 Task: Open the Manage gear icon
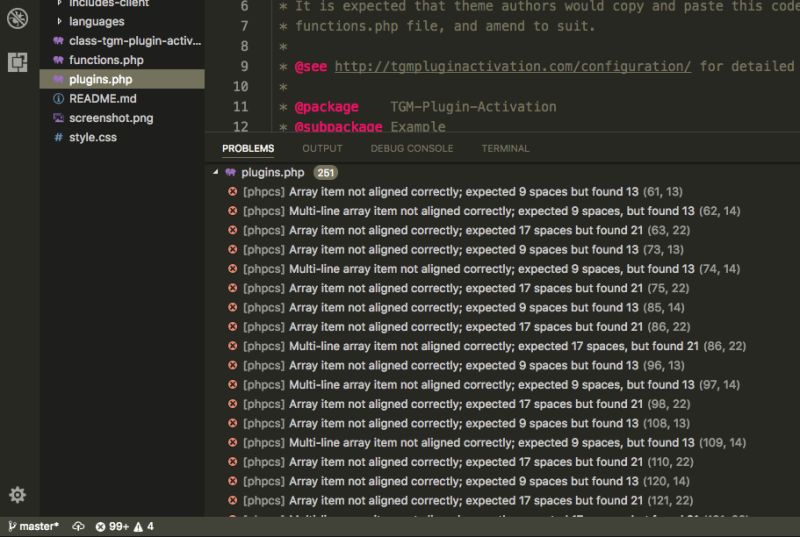pos(17,495)
